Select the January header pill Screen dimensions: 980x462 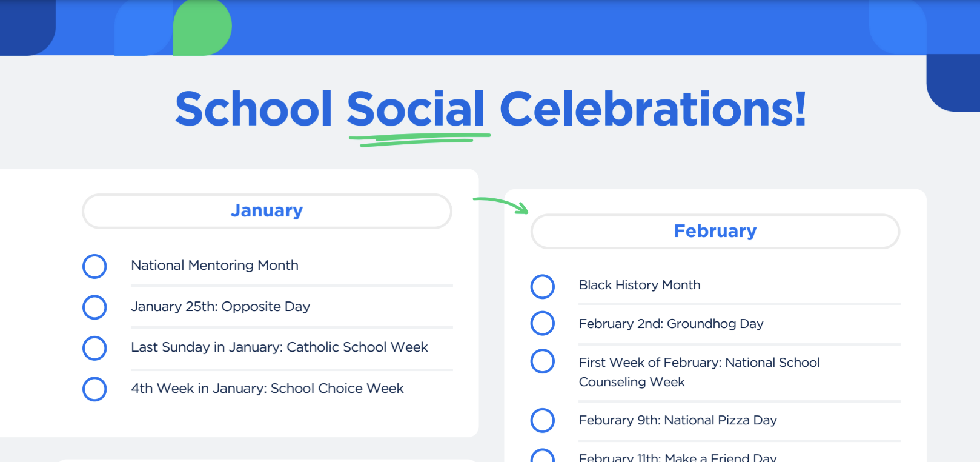click(x=267, y=210)
